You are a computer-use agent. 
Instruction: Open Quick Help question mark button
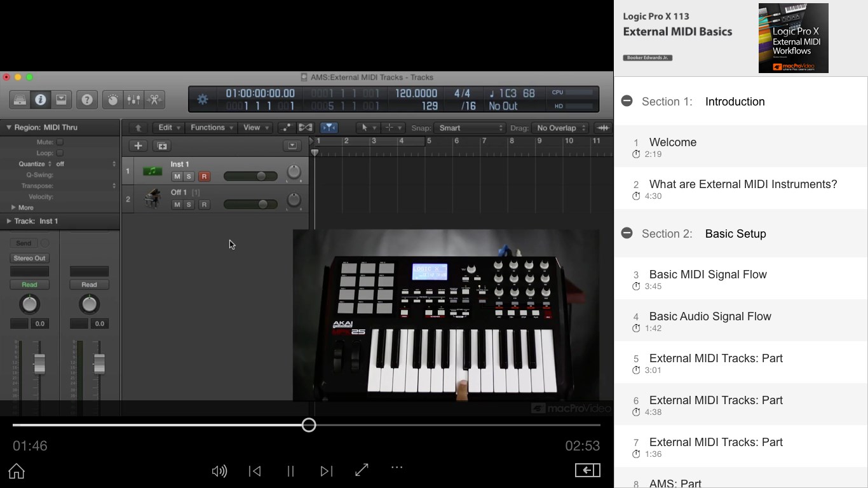pos(87,100)
